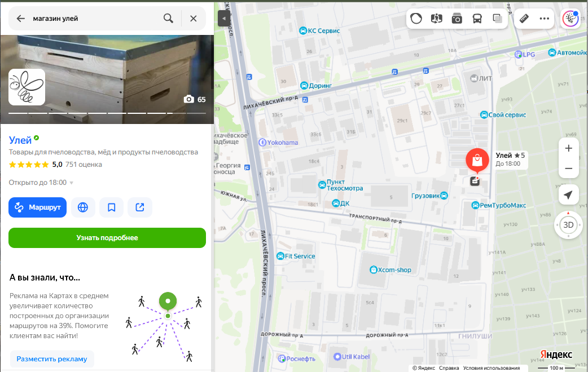Click the five yellow rating stars

point(29,165)
